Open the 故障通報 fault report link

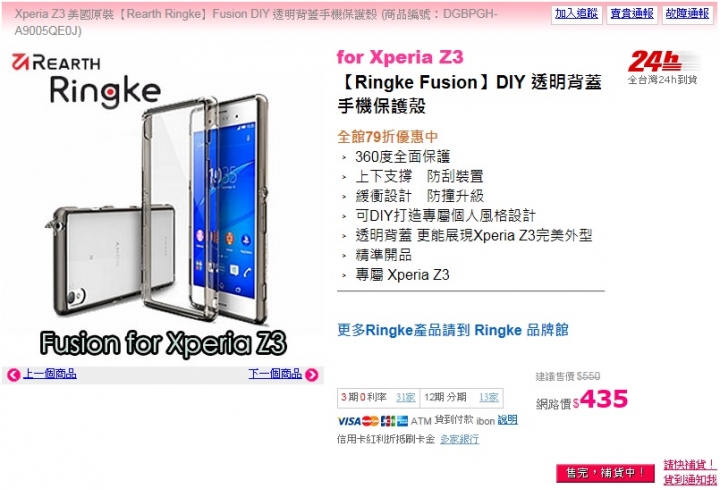(687, 14)
